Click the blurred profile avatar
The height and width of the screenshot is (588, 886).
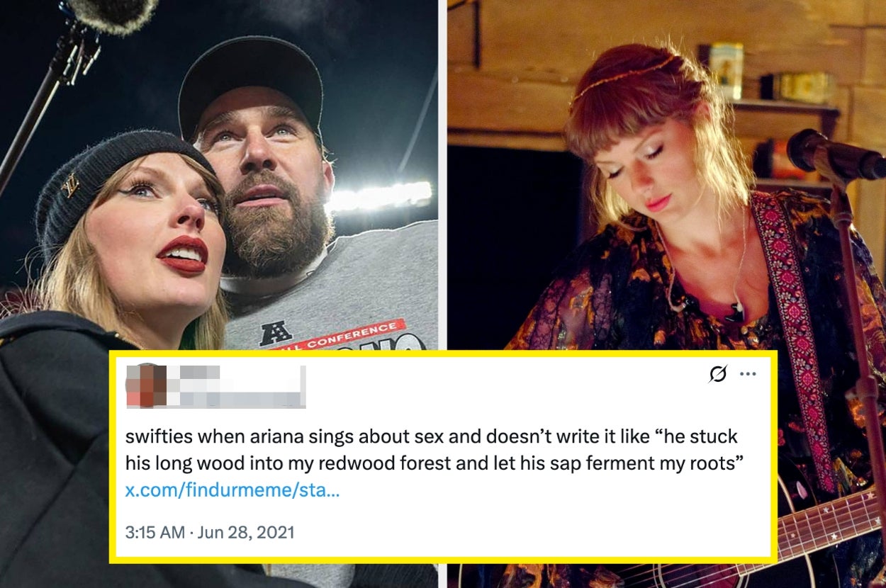click(146, 386)
